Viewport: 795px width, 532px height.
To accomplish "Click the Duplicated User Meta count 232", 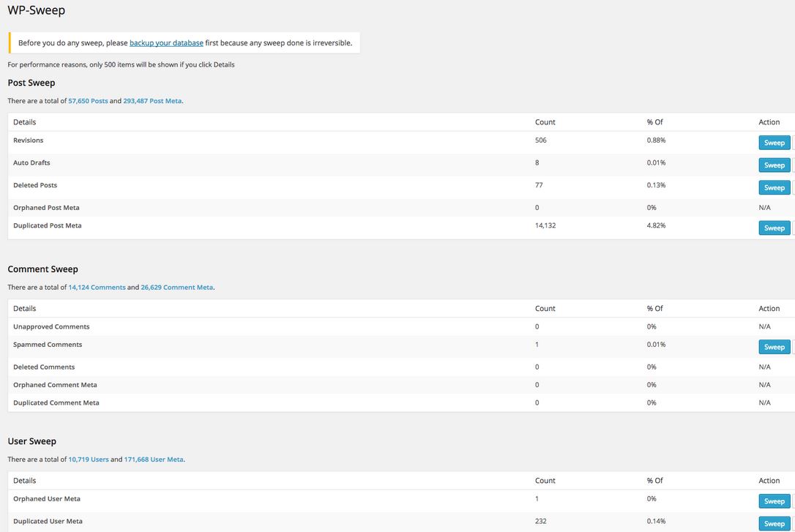I will coord(540,521).
